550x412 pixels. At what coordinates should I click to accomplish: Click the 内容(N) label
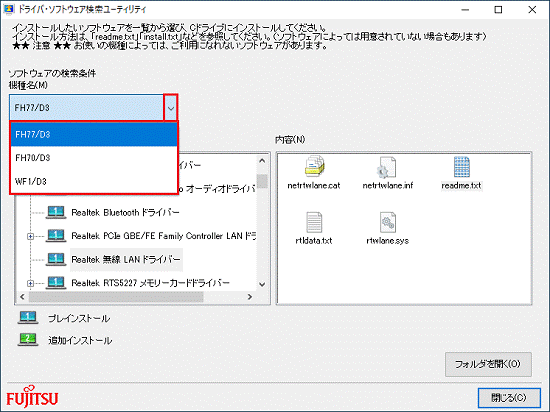coord(290,140)
